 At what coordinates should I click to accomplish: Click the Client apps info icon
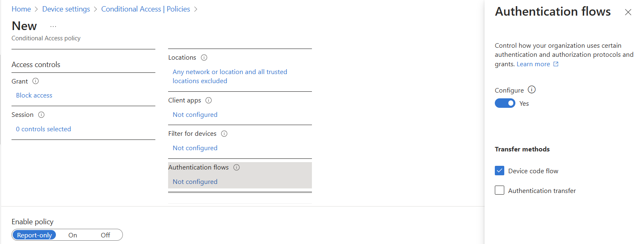click(208, 100)
